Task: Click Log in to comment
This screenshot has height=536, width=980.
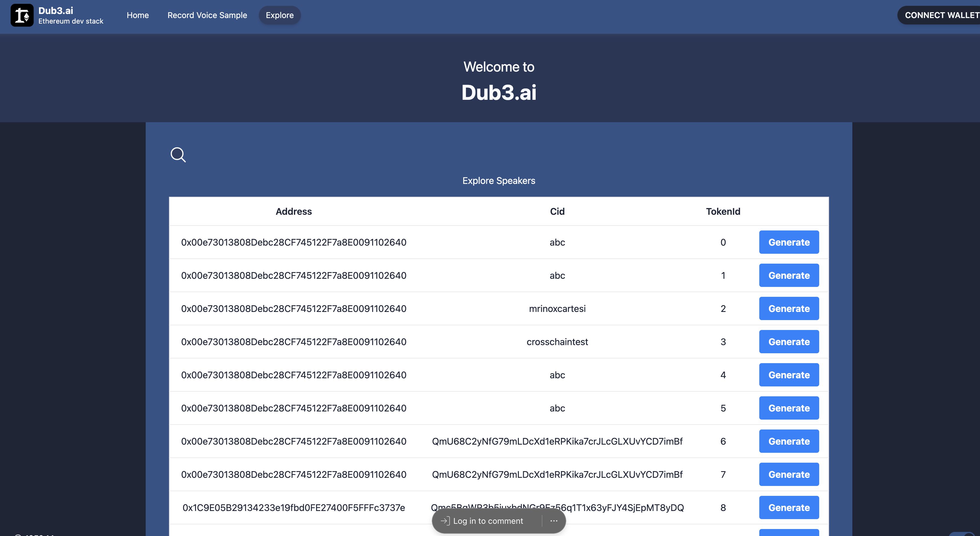Action: pos(488,521)
